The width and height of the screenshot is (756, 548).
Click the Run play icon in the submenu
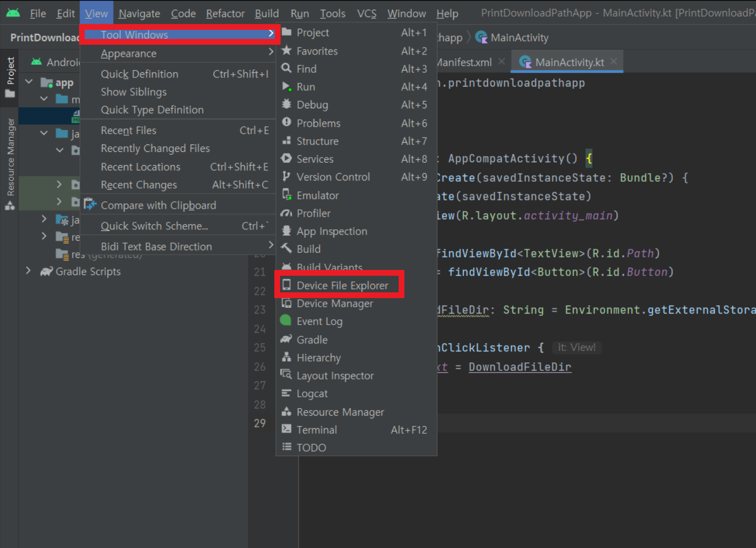coord(286,87)
